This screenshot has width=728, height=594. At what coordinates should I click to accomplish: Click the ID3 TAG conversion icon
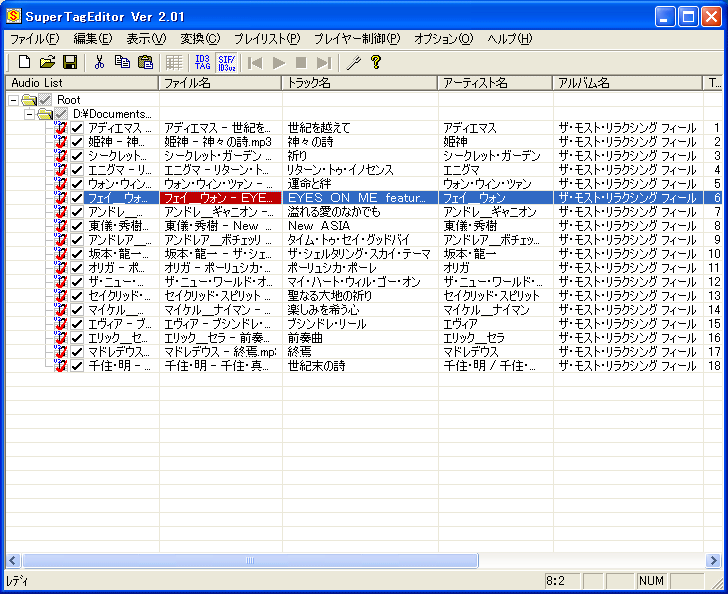pyautogui.click(x=202, y=62)
